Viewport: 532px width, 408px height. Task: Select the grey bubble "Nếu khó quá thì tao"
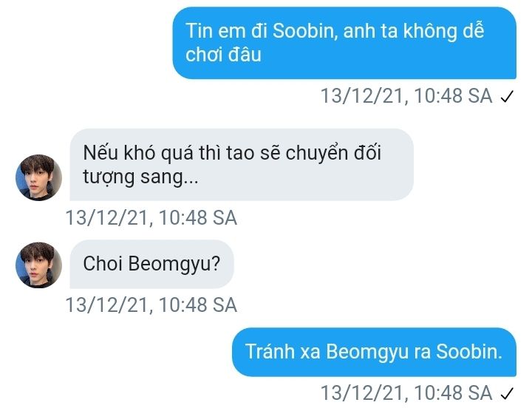tap(242, 165)
